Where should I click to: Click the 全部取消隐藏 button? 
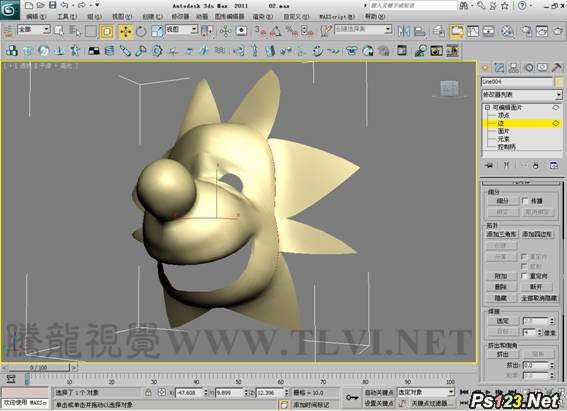pyautogui.click(x=538, y=298)
